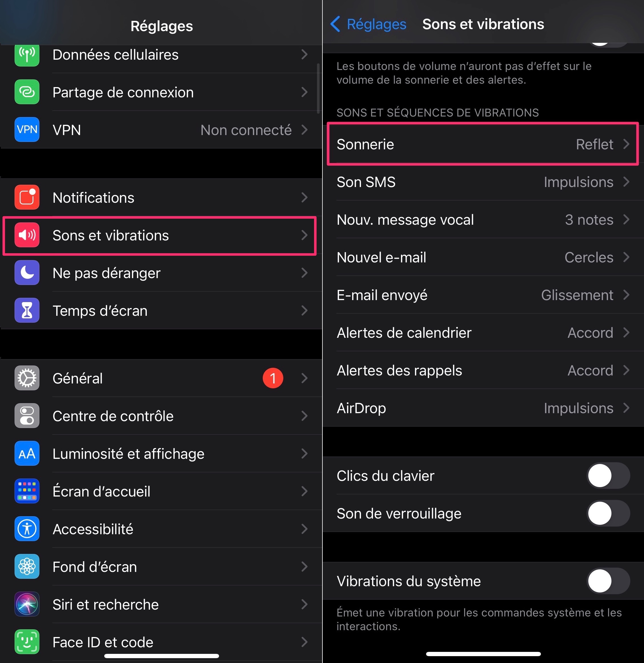This screenshot has height=663, width=644.
Task: Tap the Général gear icon
Action: [x=27, y=378]
